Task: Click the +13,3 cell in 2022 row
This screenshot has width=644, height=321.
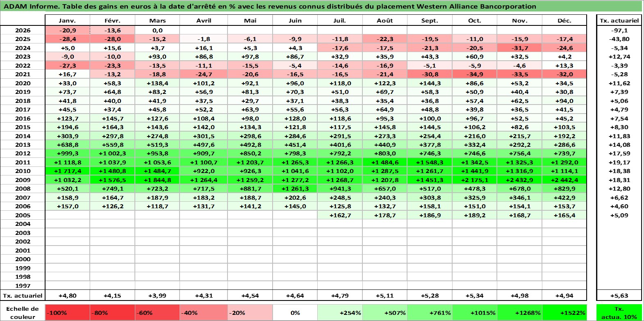Action: click(564, 66)
